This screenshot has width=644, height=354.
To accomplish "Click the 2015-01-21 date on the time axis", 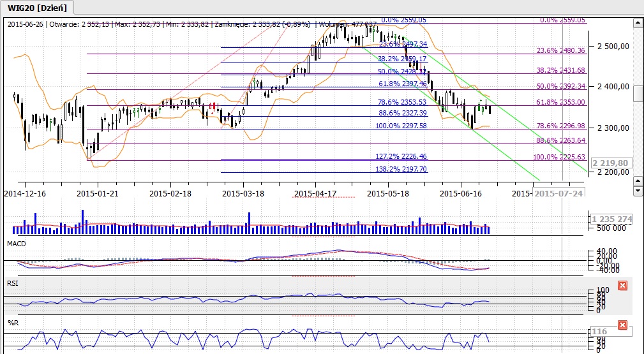I will [x=98, y=193].
